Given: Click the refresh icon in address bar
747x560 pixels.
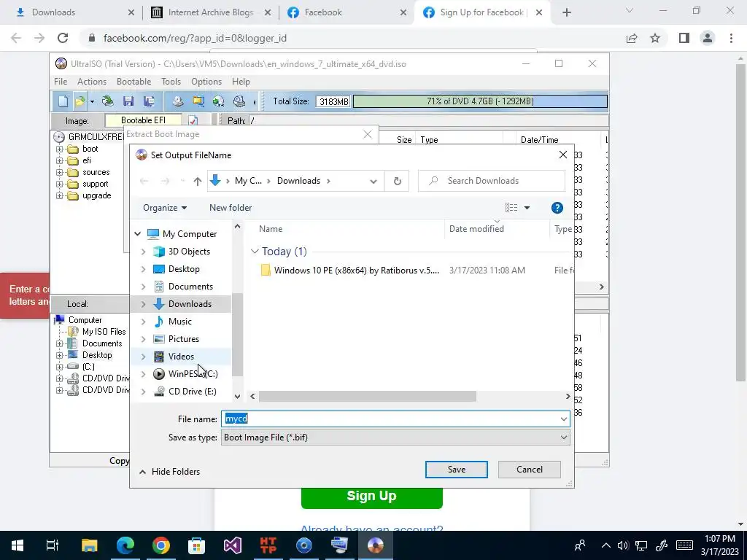Looking at the screenshot, I should point(398,181).
